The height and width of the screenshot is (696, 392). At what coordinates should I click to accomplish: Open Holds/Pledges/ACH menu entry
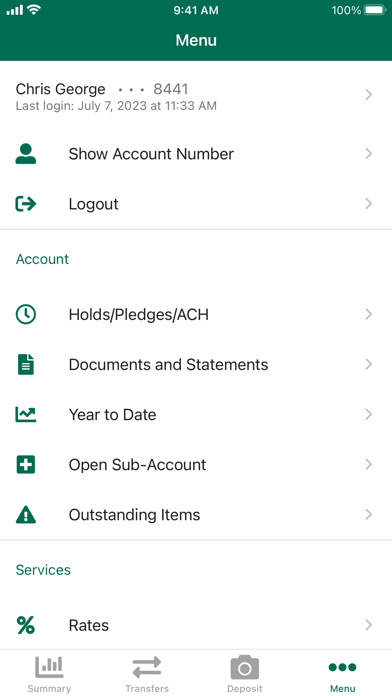click(x=139, y=314)
